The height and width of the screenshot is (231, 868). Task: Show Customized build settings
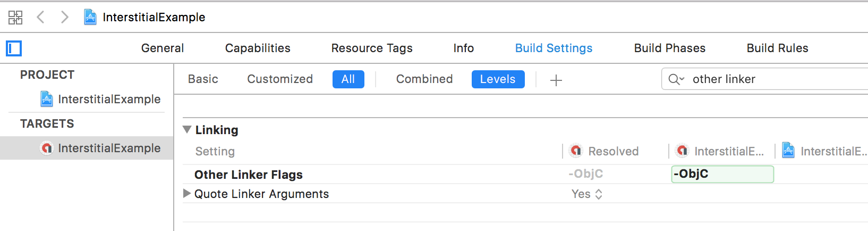[x=280, y=79]
